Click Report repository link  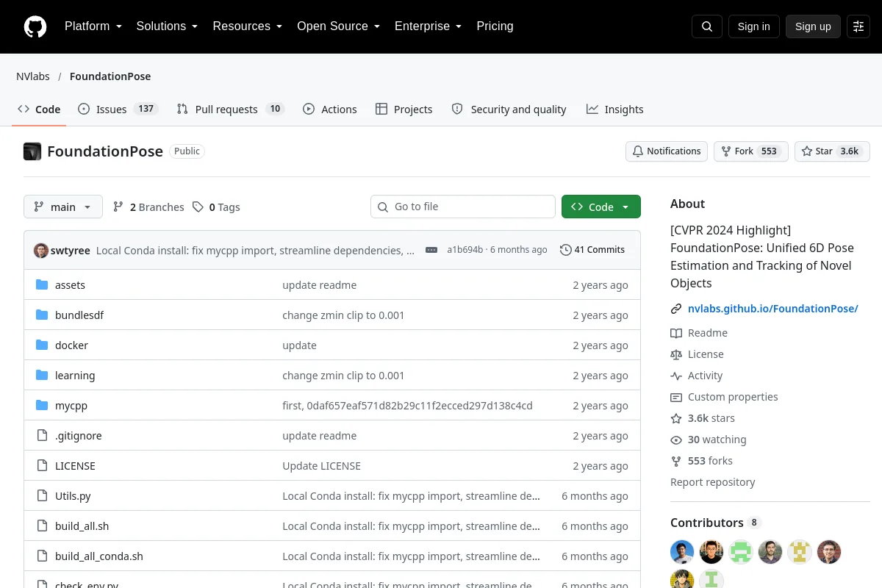[x=713, y=482]
